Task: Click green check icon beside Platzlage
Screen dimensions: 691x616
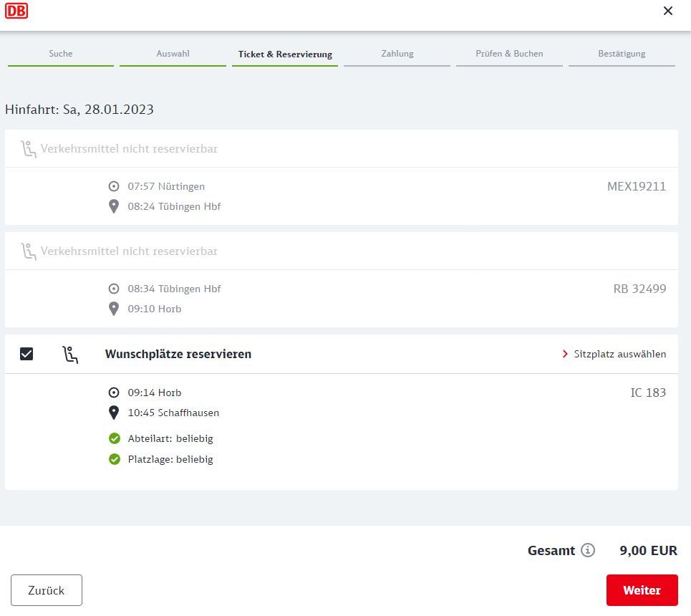Action: pos(115,459)
